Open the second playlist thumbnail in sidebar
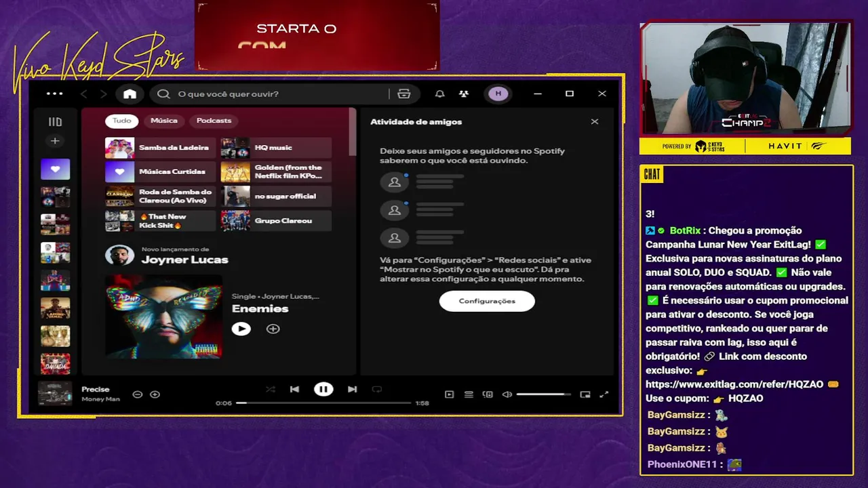Image resolution: width=868 pixels, height=488 pixels. tap(55, 197)
